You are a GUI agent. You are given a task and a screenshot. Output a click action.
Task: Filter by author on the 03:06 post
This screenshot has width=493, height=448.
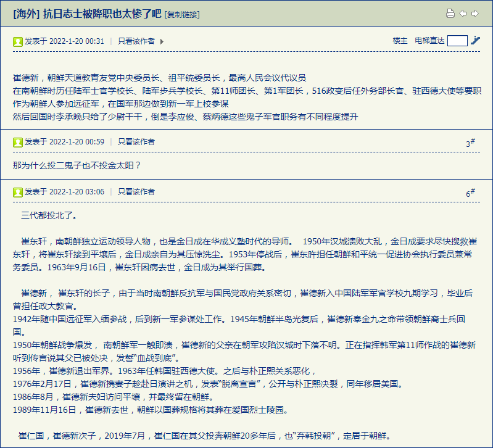pos(136,192)
